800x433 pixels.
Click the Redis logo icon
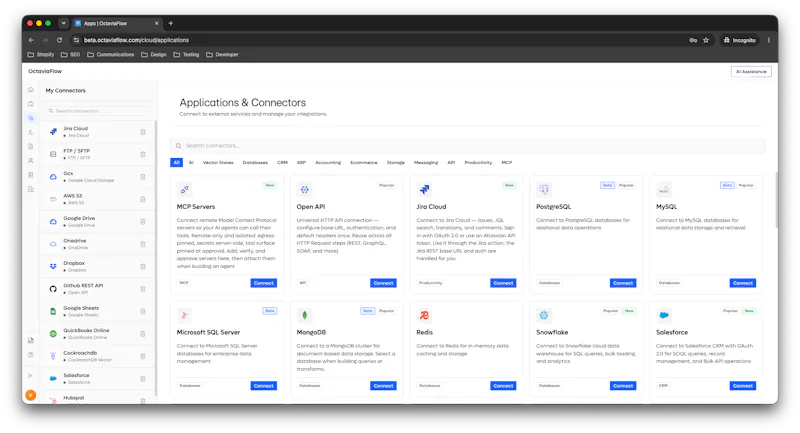(x=424, y=315)
